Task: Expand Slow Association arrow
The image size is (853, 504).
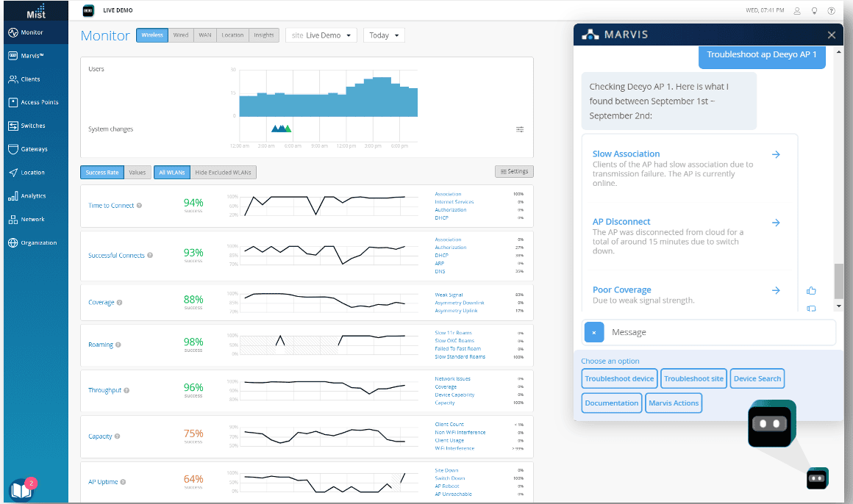Action: click(x=776, y=154)
